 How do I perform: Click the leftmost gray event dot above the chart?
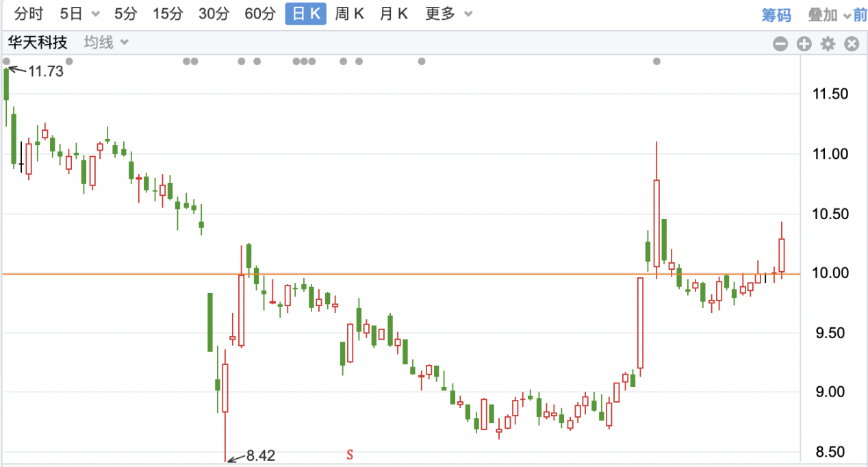tap(7, 62)
